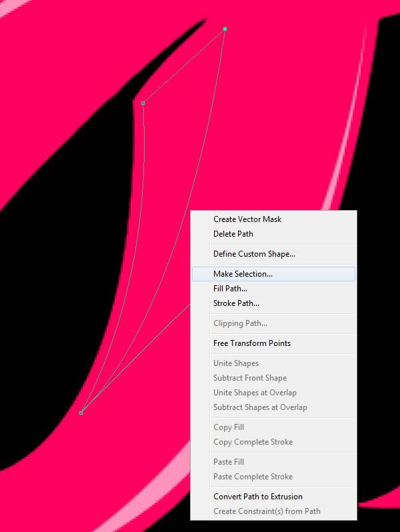Choose Stroke Path option

pyautogui.click(x=273, y=303)
